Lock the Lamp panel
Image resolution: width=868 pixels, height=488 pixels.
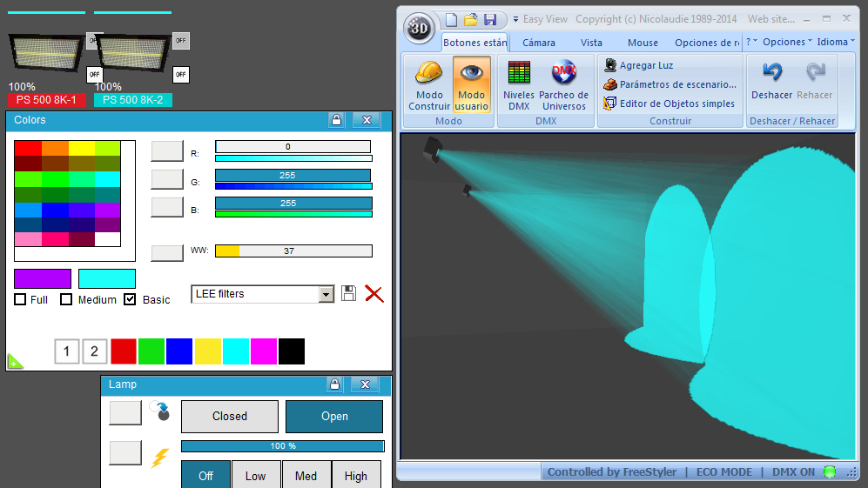(x=334, y=384)
